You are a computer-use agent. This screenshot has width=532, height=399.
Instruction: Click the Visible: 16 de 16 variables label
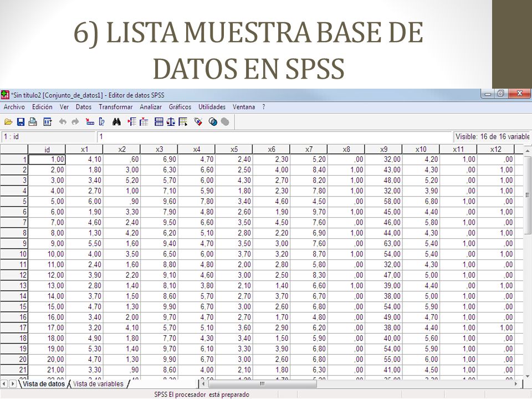(492, 137)
